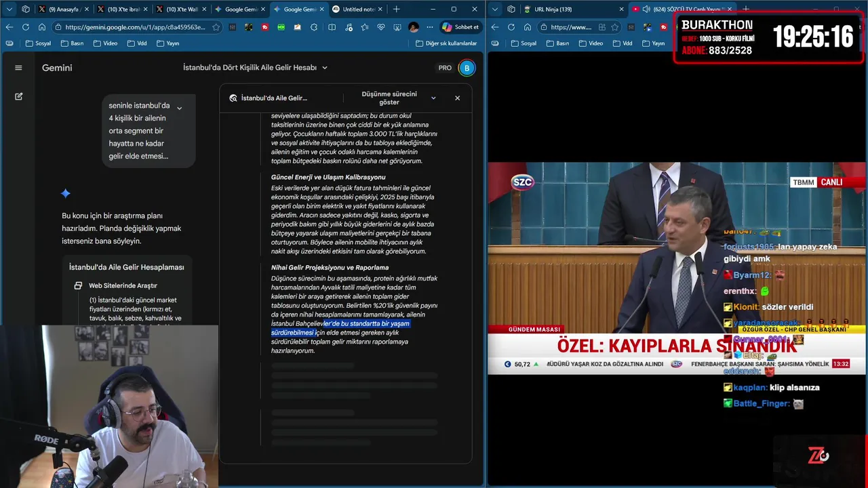Click the Web Sitelerinde Araştır step icon
Viewport: 868px width, 488px height.
coord(78,285)
